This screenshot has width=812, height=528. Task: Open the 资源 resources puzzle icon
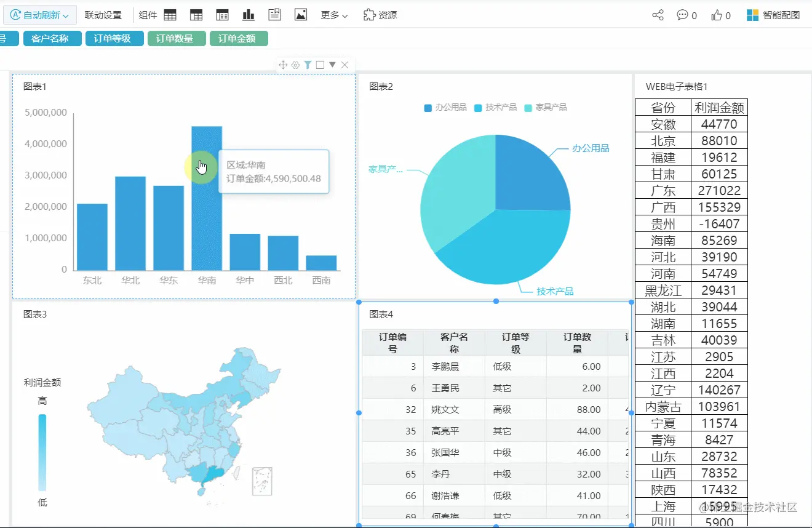click(380, 15)
